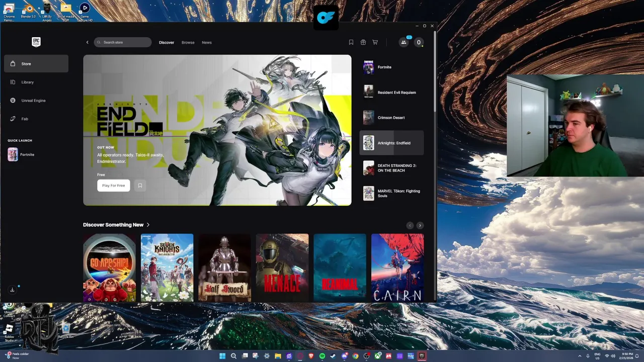Screen dimensions: 644x362
Task: Open File Explorer from taskbar
Action: (x=278, y=356)
